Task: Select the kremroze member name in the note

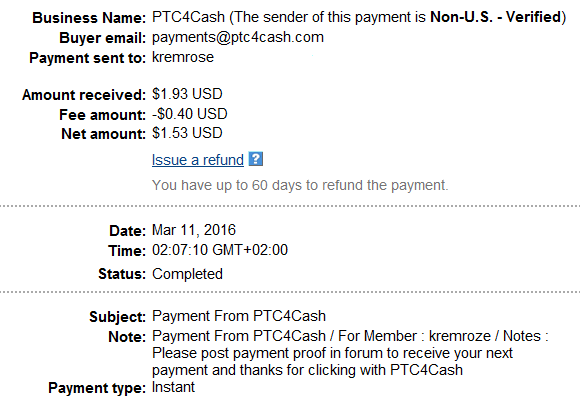Action: click(x=459, y=336)
